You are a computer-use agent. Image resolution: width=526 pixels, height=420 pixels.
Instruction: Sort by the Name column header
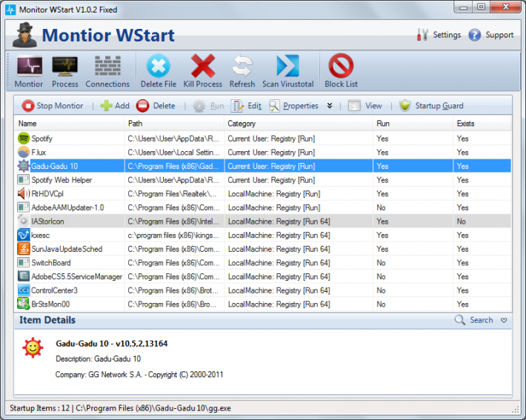click(69, 124)
